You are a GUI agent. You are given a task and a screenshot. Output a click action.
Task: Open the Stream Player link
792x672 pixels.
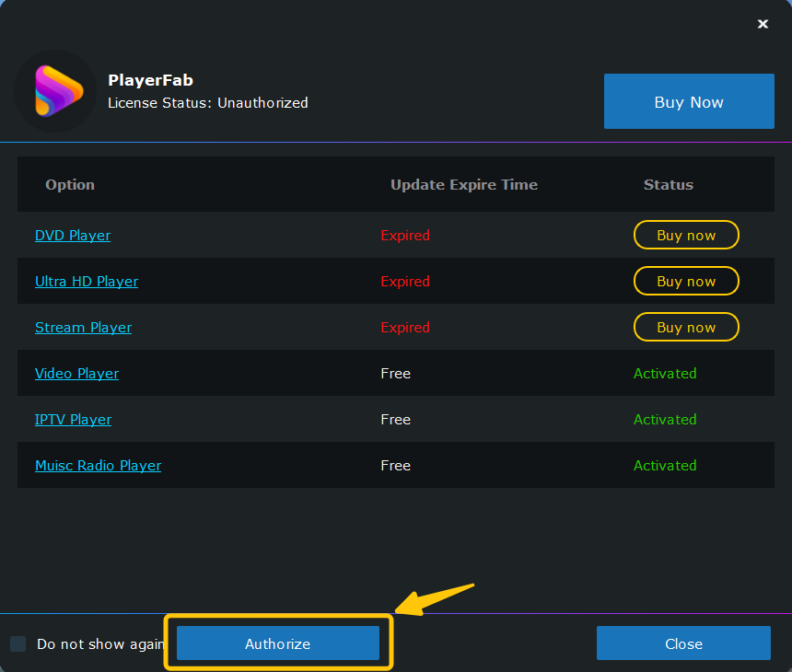tap(83, 327)
